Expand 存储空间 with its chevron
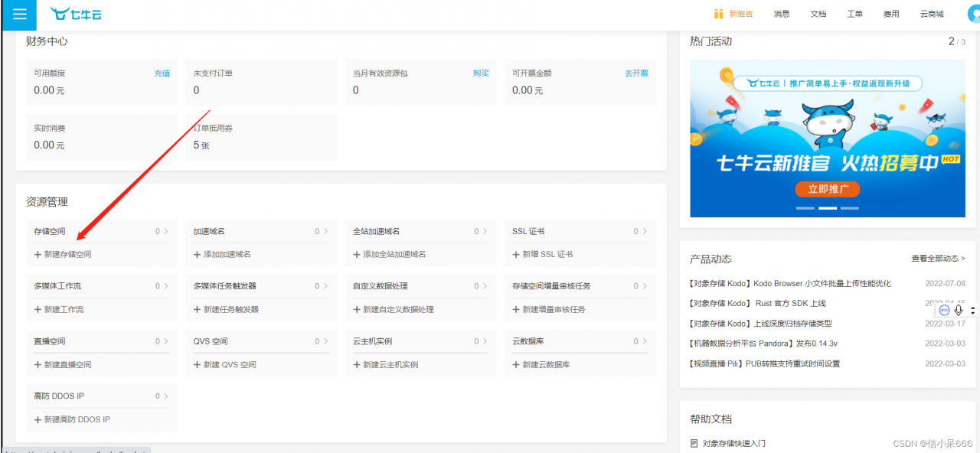The width and height of the screenshot is (980, 453). coord(165,231)
